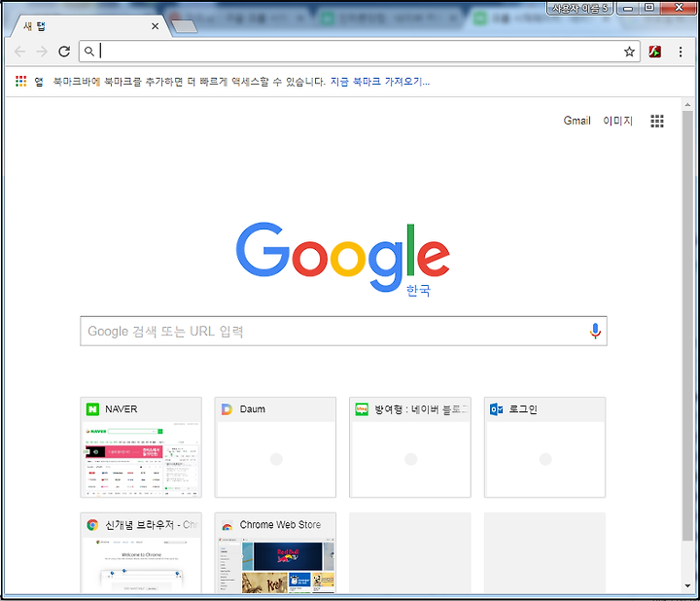Screen dimensions: 700x601
Task: Open a new tab with the new tab button
Action: pyautogui.click(x=184, y=26)
